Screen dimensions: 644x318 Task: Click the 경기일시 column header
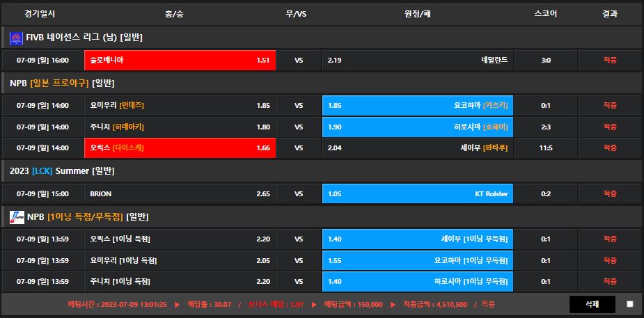point(40,14)
